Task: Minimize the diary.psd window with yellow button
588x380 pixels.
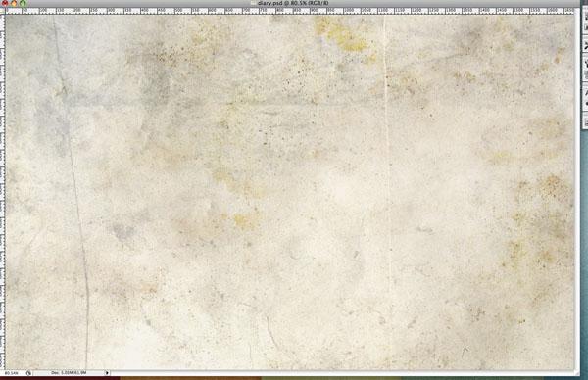Action: [14, 3]
